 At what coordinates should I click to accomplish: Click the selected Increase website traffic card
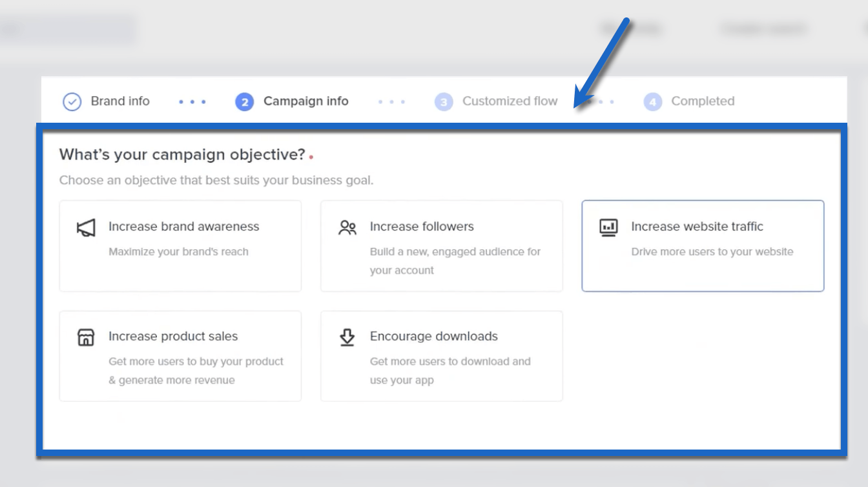point(703,245)
